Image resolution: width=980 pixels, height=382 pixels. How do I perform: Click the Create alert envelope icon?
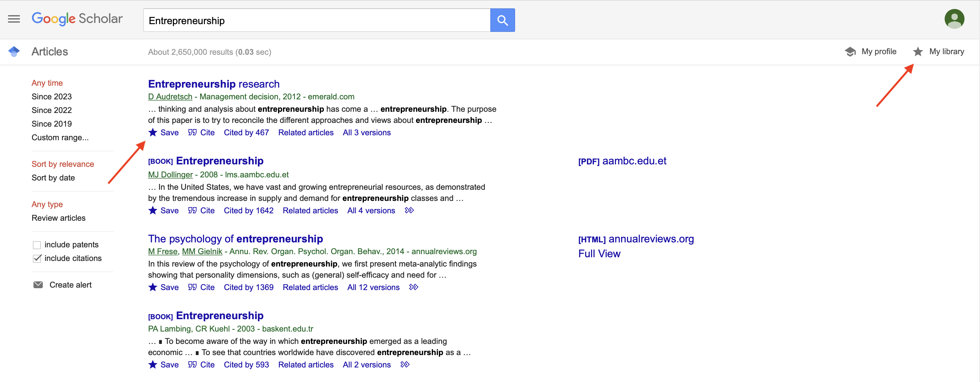(38, 285)
